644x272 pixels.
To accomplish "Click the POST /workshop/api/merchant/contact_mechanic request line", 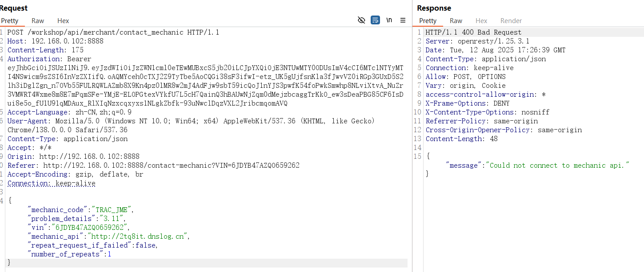I will 113,32.
